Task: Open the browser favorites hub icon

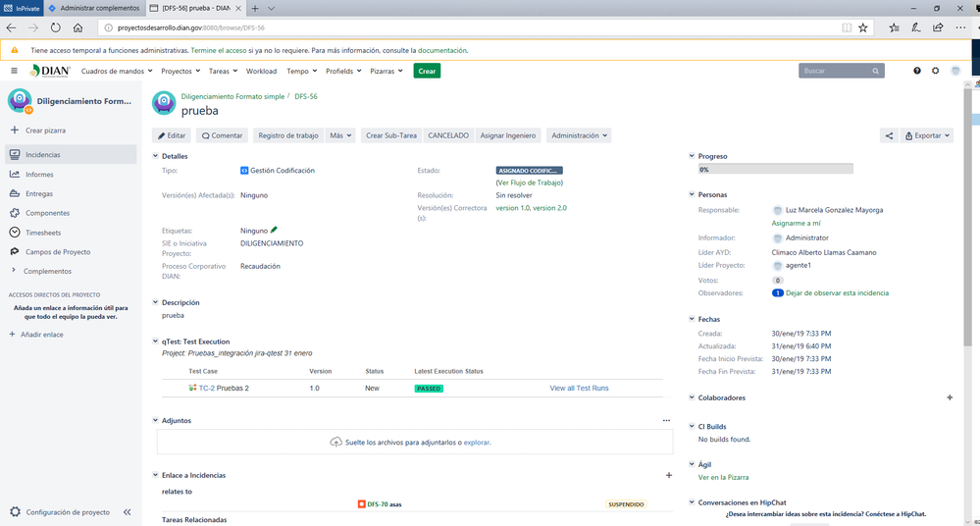Action: 894,27
